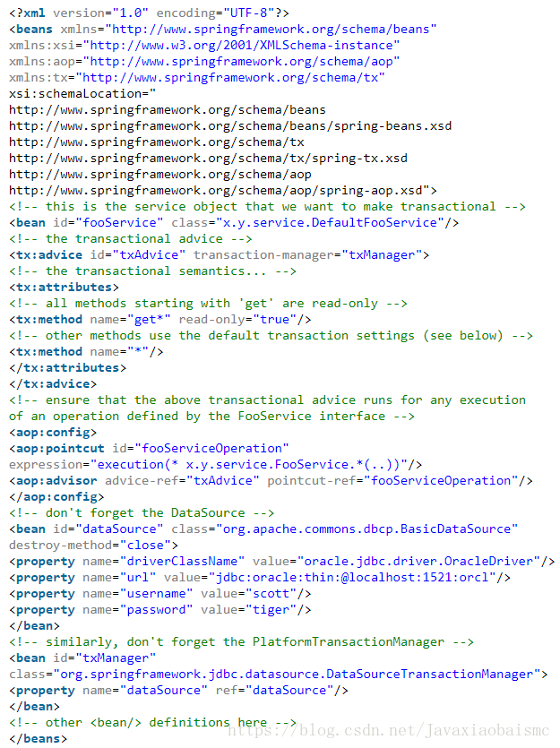Click the spring-tx.xsd URL line
The image size is (560, 748).
(x=208, y=158)
